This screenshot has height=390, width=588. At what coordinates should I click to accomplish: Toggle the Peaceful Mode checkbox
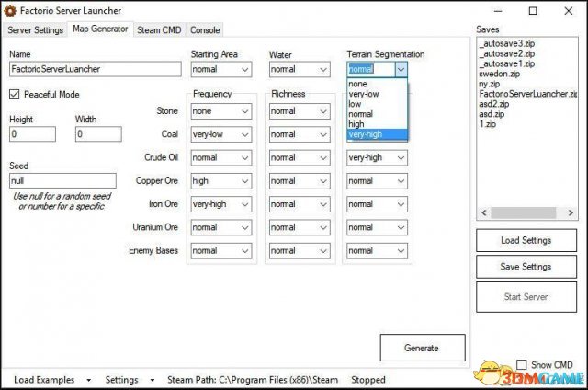click(x=15, y=94)
